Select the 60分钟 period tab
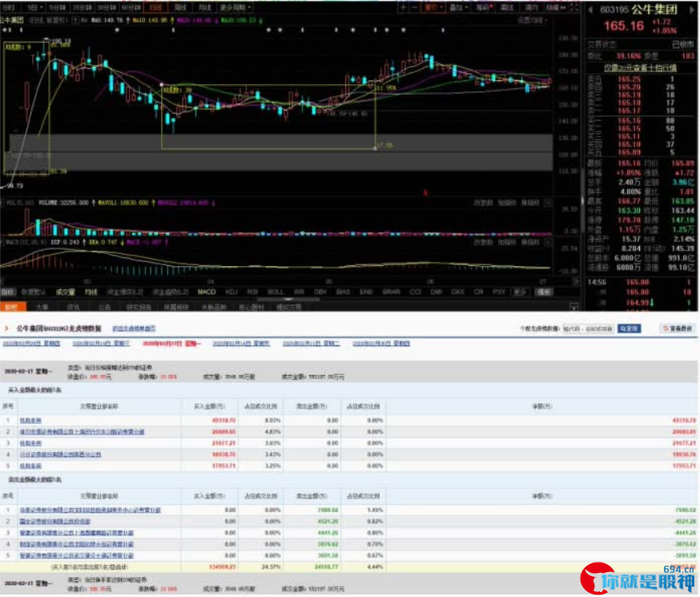 131,7
